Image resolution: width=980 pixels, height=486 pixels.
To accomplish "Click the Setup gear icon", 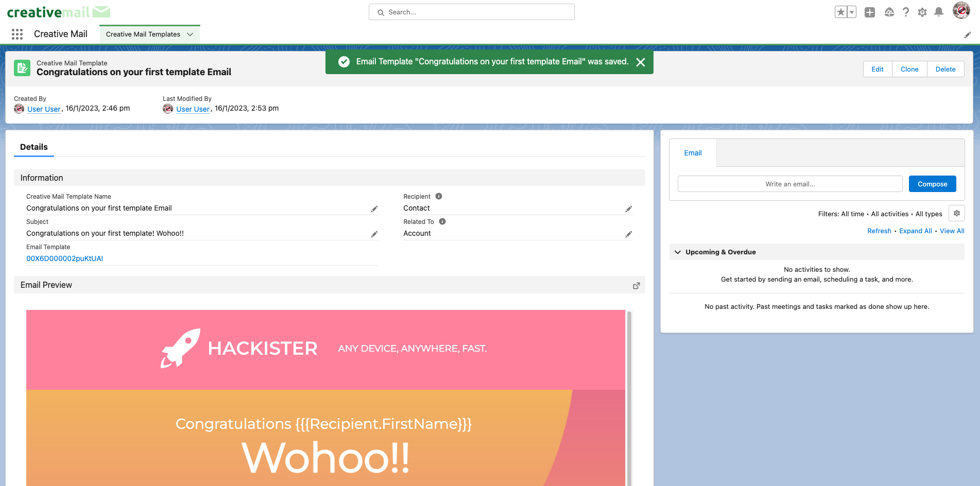I will tap(922, 12).
